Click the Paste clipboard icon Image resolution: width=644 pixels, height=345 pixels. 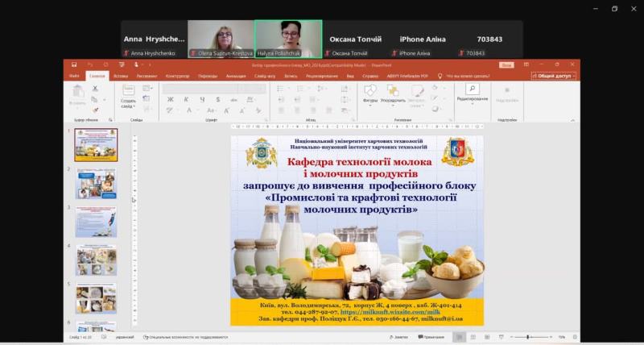click(77, 94)
